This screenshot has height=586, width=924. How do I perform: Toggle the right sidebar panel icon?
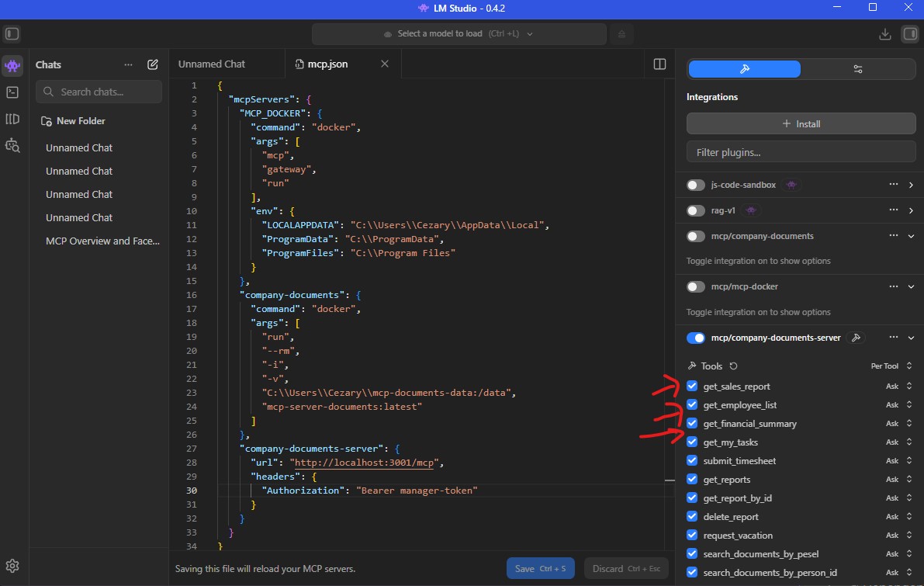(911, 33)
